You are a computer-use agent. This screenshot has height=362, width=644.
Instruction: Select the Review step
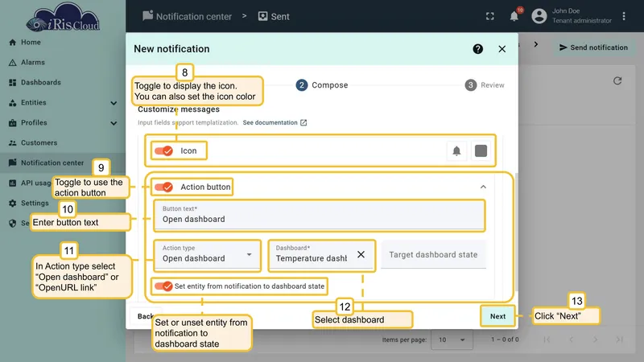485,85
